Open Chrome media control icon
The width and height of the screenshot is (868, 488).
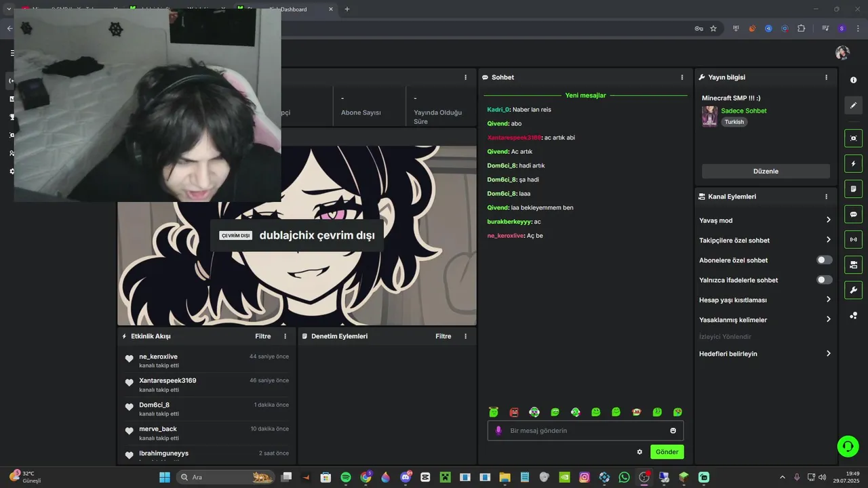(825, 28)
